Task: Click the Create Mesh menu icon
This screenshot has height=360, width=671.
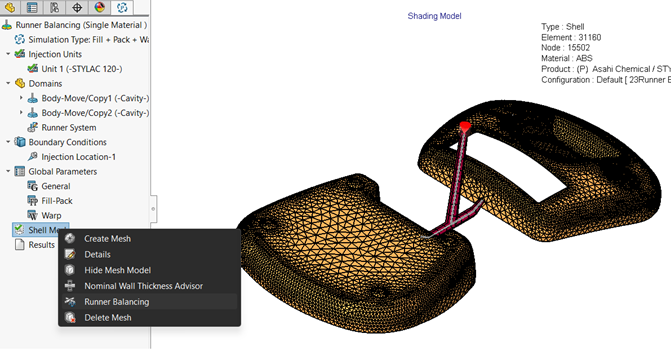Action: 70,238
